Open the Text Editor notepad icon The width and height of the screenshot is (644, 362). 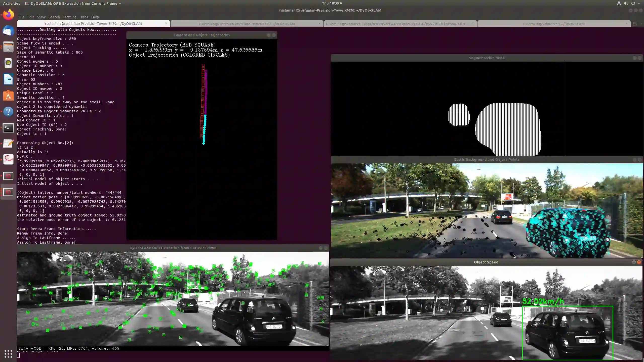tap(8, 144)
